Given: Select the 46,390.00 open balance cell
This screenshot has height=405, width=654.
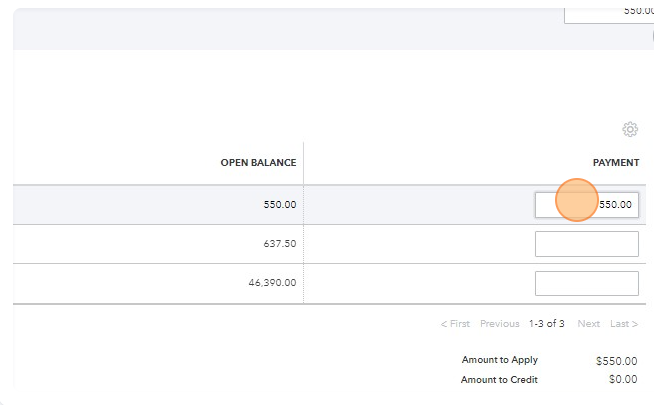Looking at the screenshot, I should pyautogui.click(x=272, y=283).
